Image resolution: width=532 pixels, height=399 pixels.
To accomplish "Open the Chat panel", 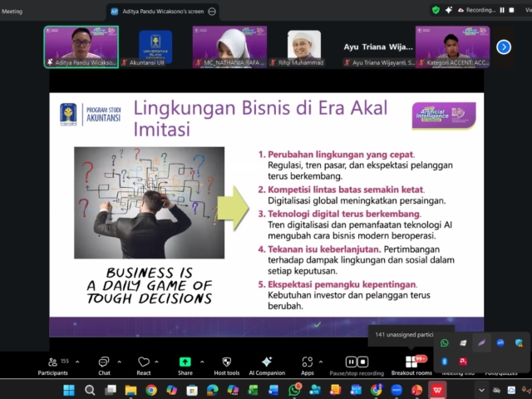I will coord(104,366).
